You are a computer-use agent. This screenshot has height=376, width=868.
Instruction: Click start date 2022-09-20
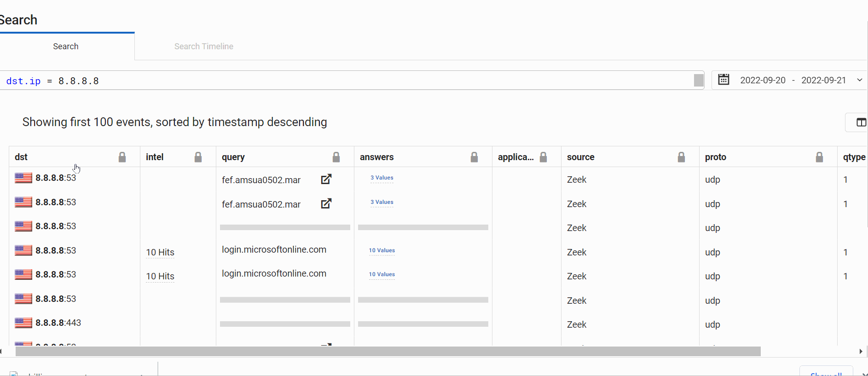coord(763,80)
